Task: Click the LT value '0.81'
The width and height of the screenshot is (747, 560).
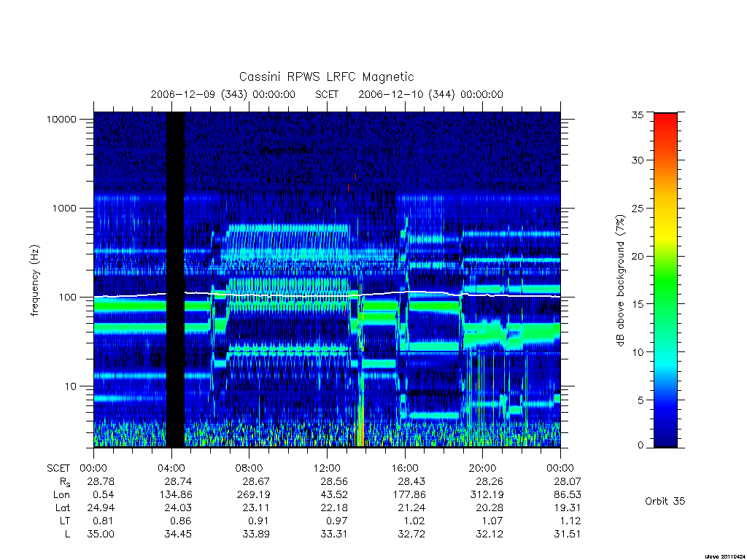Action: click(x=104, y=521)
